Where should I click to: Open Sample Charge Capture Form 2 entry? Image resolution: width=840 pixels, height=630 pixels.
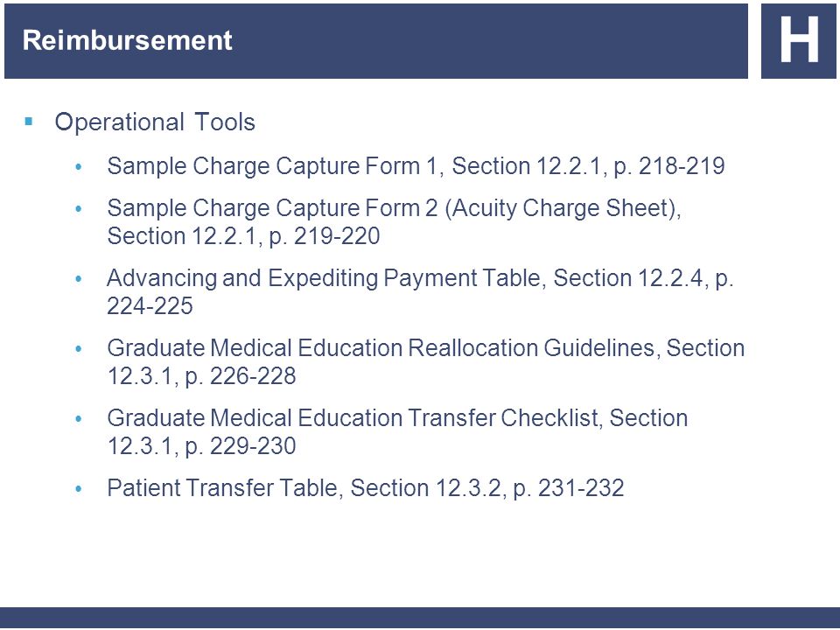pos(394,221)
